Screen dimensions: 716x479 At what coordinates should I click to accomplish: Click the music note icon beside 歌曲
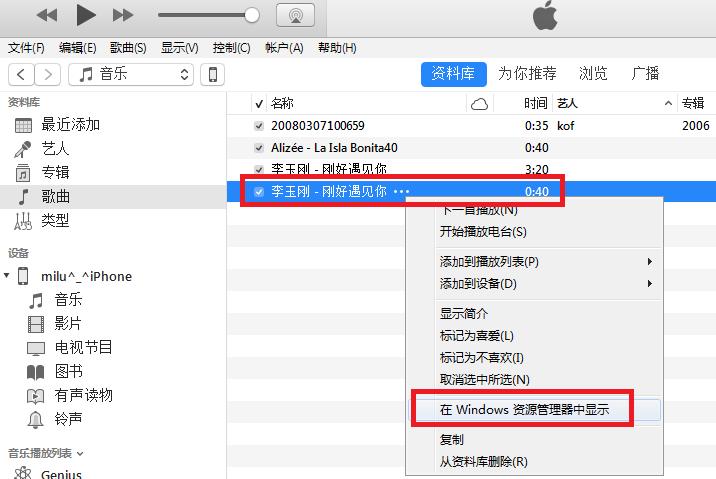[23, 197]
